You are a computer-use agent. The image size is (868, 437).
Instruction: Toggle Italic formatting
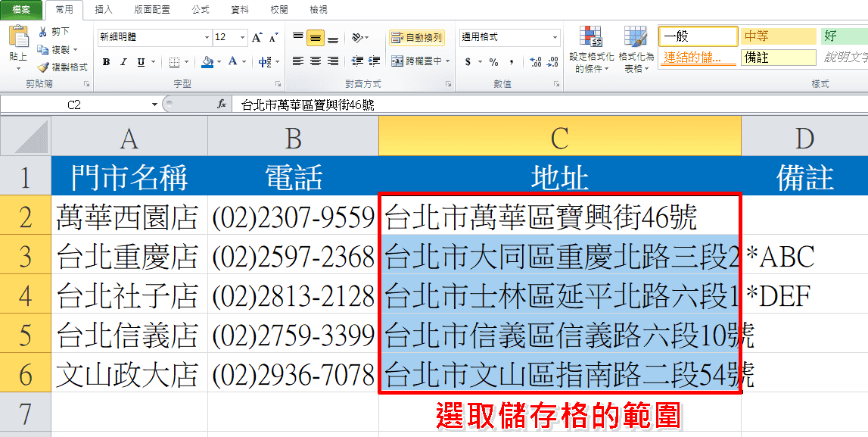click(123, 62)
